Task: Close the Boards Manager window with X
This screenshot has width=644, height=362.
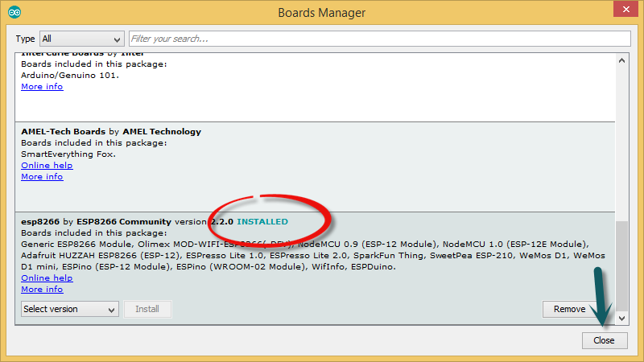Action: (x=625, y=9)
